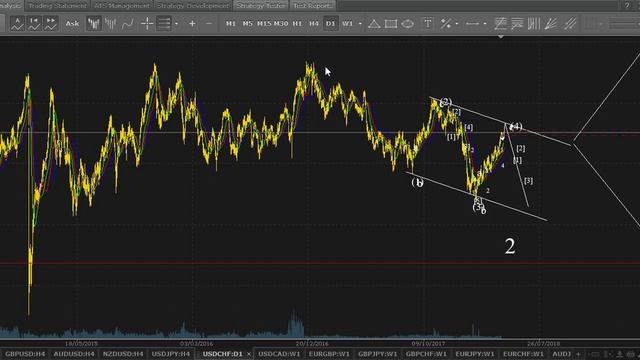Zoom out with the minus icon

click(209, 24)
